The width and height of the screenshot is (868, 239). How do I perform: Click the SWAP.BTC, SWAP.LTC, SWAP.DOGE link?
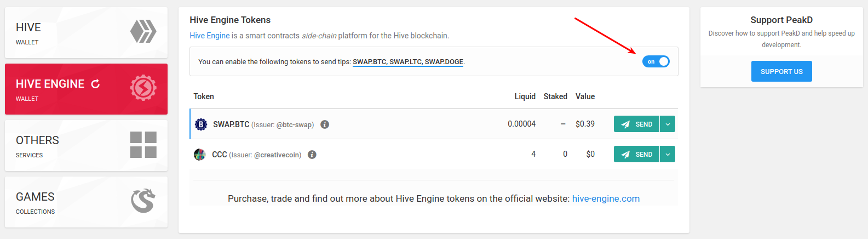point(408,62)
